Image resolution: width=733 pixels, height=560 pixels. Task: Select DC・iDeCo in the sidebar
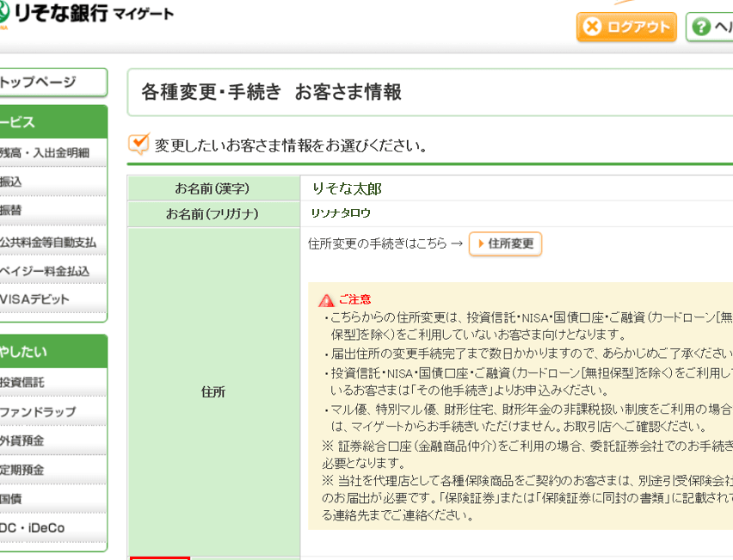(33, 527)
